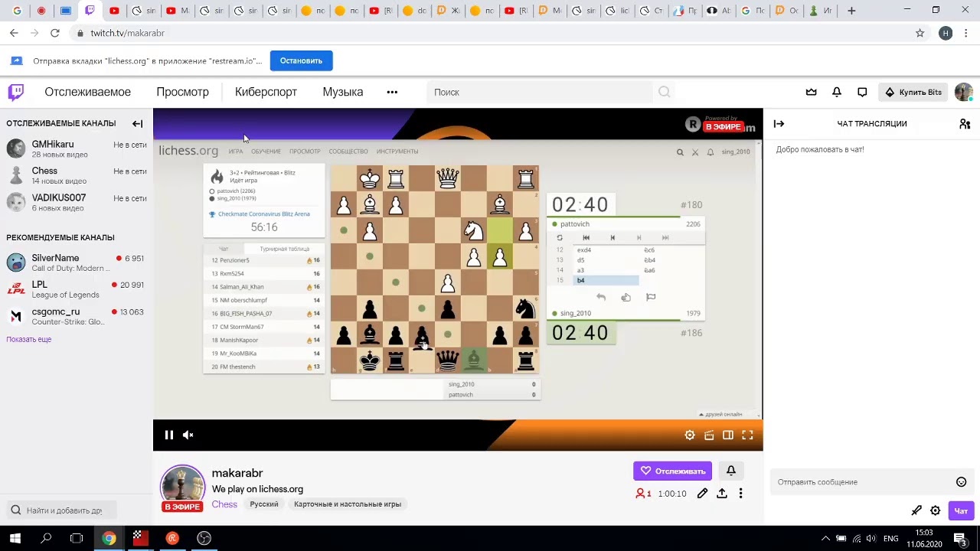Share the stream via upload icon

[x=721, y=494]
